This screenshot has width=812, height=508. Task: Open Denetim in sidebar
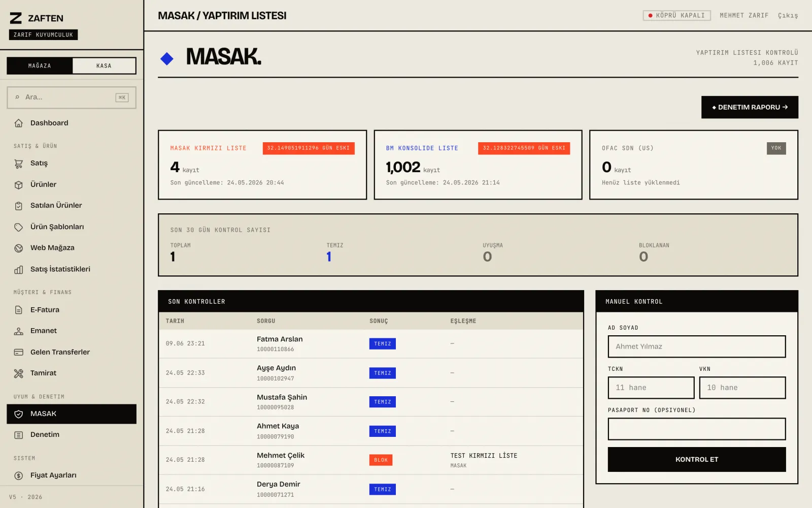[72, 435]
